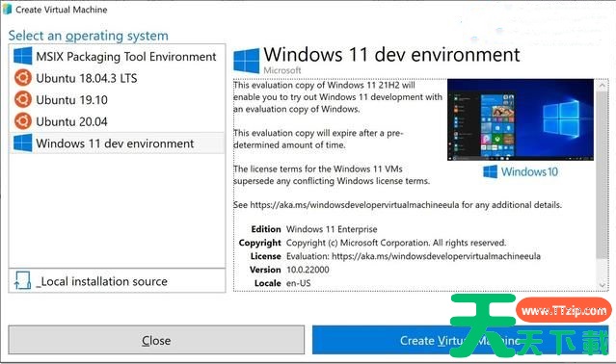Viewport: 616px width, 364px height.
Task: Open Local installation source
Action: click(x=117, y=281)
